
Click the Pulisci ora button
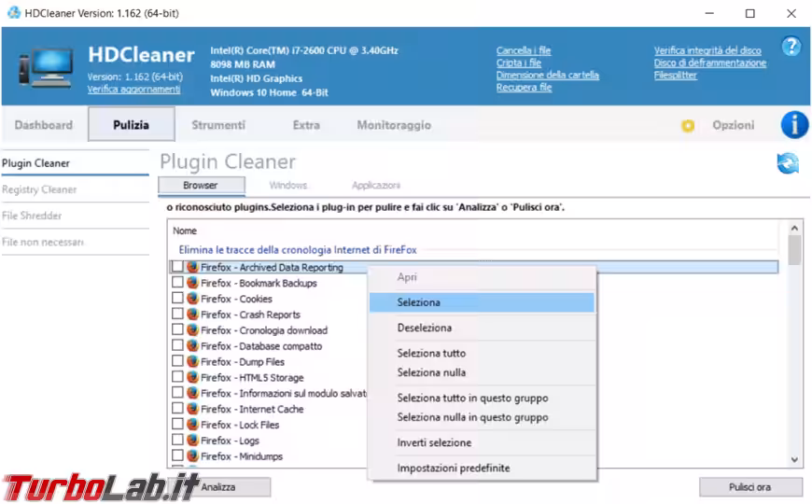pyautogui.click(x=750, y=487)
